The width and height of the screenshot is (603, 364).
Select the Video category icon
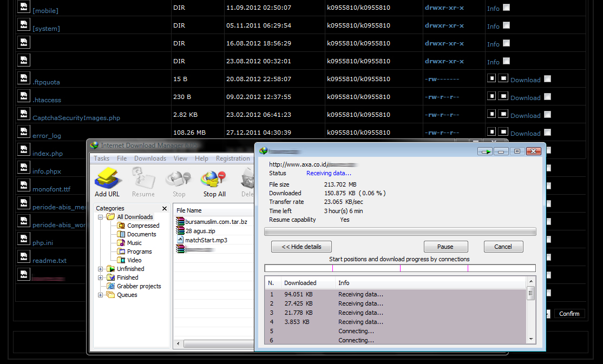click(121, 260)
